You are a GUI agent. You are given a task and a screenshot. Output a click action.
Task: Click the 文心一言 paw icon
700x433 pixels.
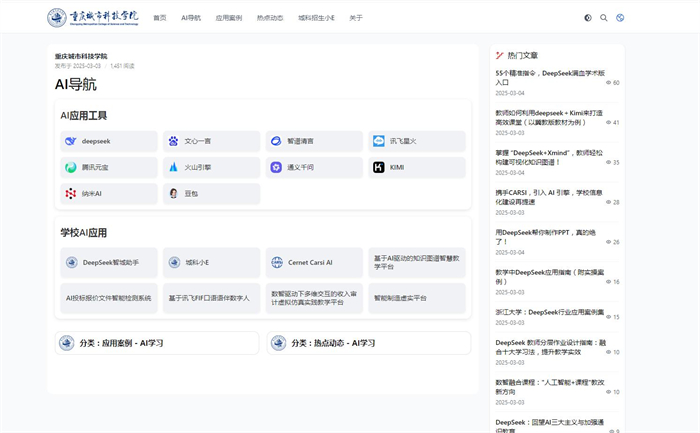point(173,141)
